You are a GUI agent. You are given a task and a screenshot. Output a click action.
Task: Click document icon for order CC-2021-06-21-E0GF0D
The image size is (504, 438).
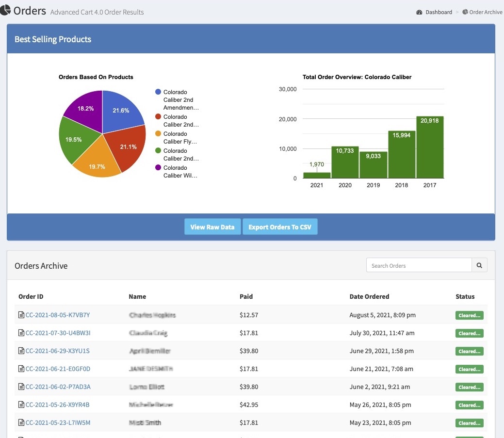[x=21, y=369]
